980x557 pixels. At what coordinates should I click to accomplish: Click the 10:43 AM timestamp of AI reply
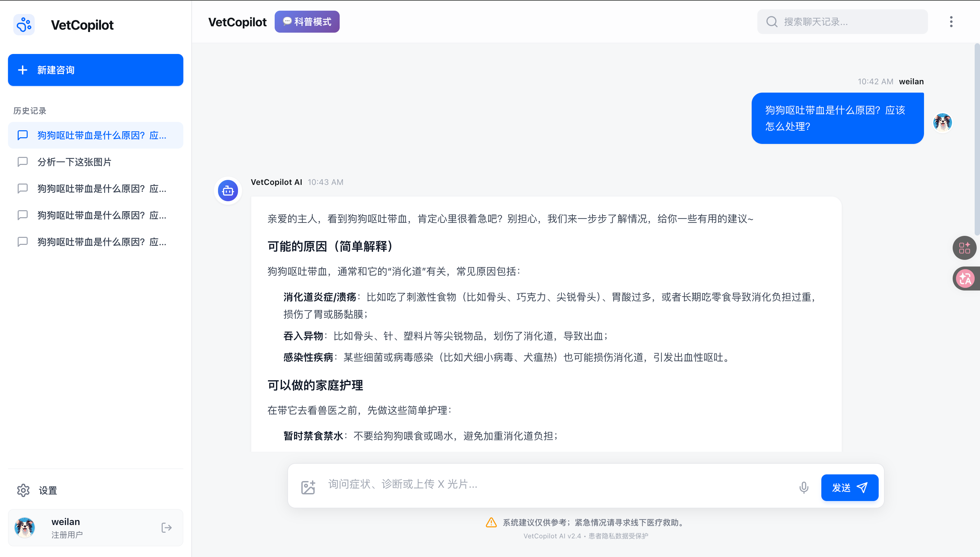[x=325, y=182]
